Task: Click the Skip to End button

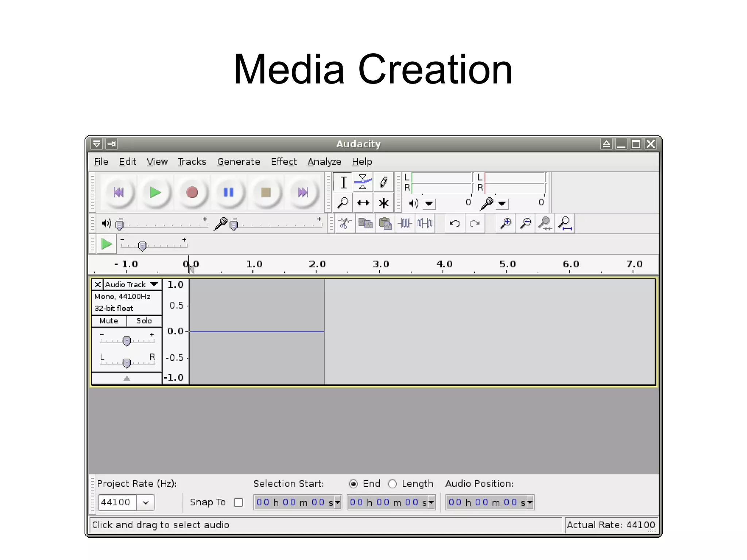Action: [302, 192]
